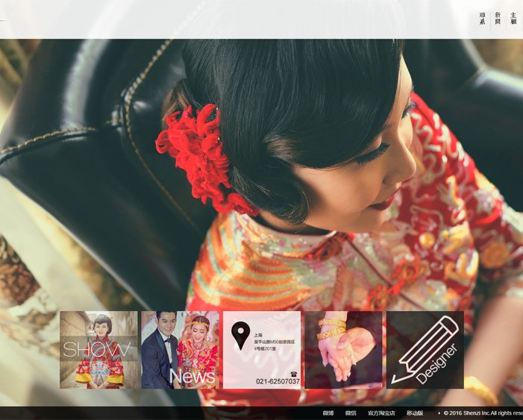Screen dimensions: 523x420
Task: Click the small arrow before the copyright
Action: coord(439,413)
